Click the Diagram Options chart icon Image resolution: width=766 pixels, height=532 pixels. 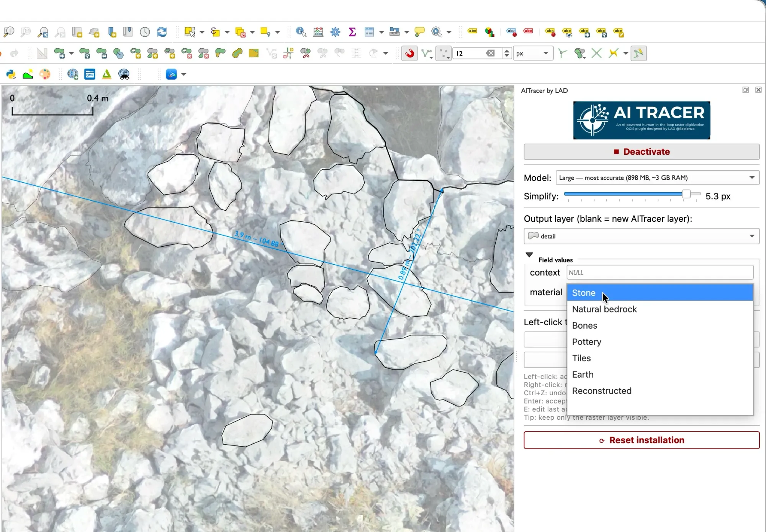489,32
